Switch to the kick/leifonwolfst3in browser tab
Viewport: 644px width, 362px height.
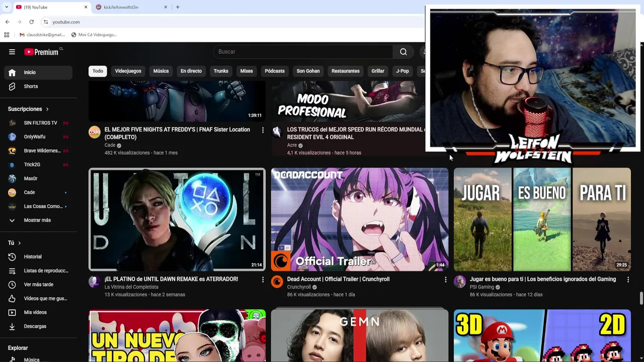[x=132, y=7]
